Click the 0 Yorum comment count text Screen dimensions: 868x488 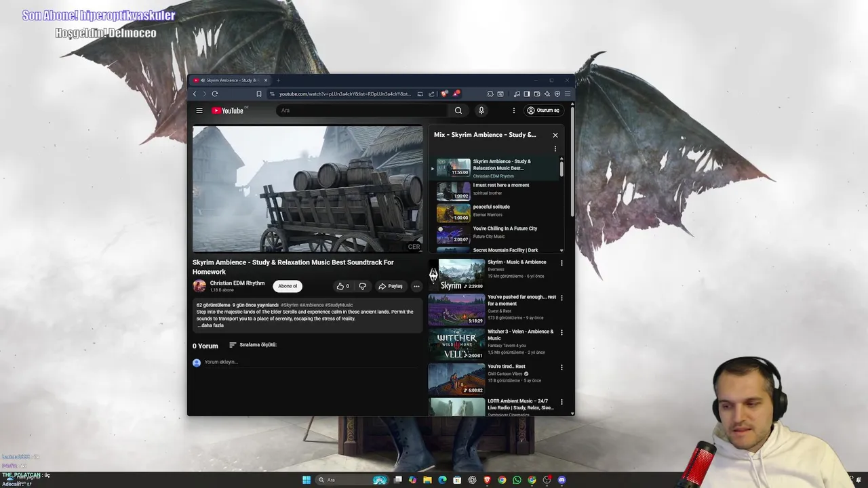pyautogui.click(x=205, y=346)
